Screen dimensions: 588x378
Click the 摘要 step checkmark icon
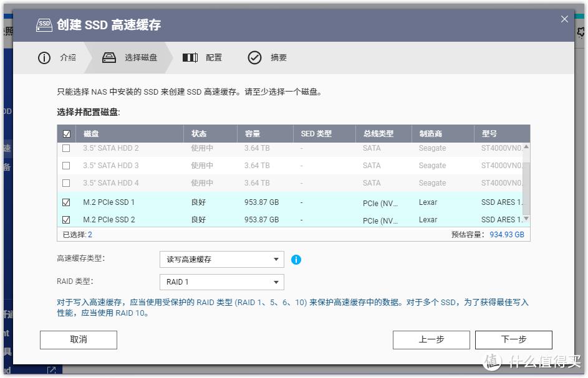(x=255, y=57)
